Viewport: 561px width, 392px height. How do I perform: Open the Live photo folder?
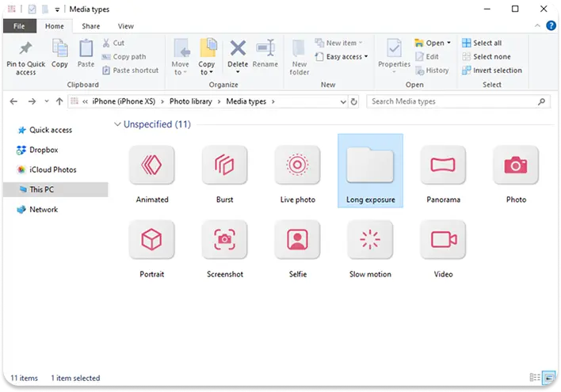297,174
